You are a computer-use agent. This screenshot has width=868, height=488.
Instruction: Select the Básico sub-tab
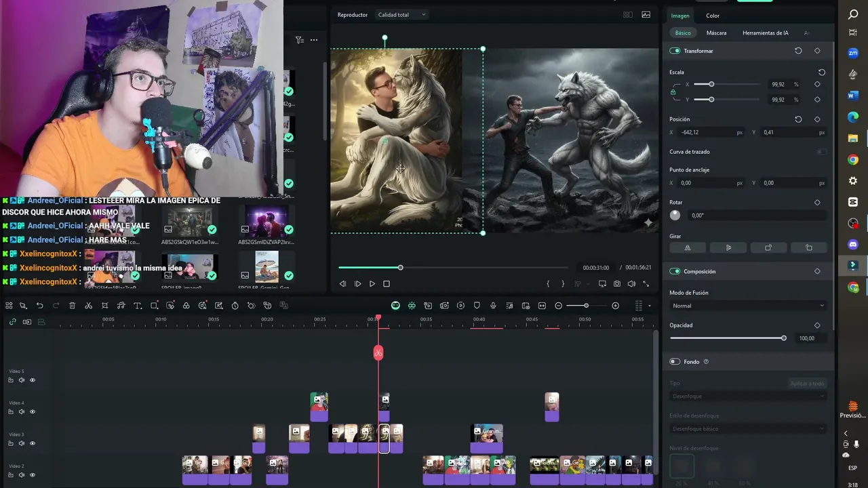tap(683, 33)
